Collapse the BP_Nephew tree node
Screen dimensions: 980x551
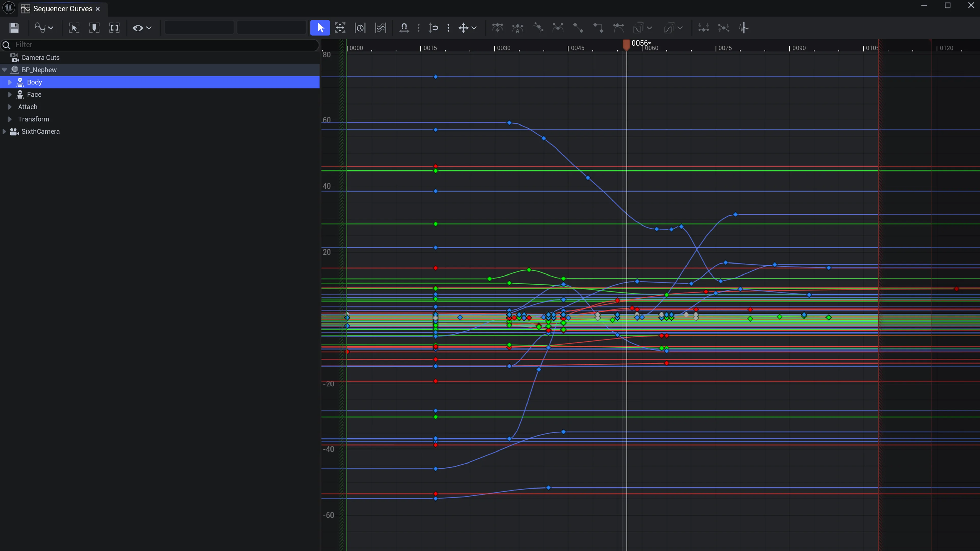pyautogui.click(x=5, y=70)
